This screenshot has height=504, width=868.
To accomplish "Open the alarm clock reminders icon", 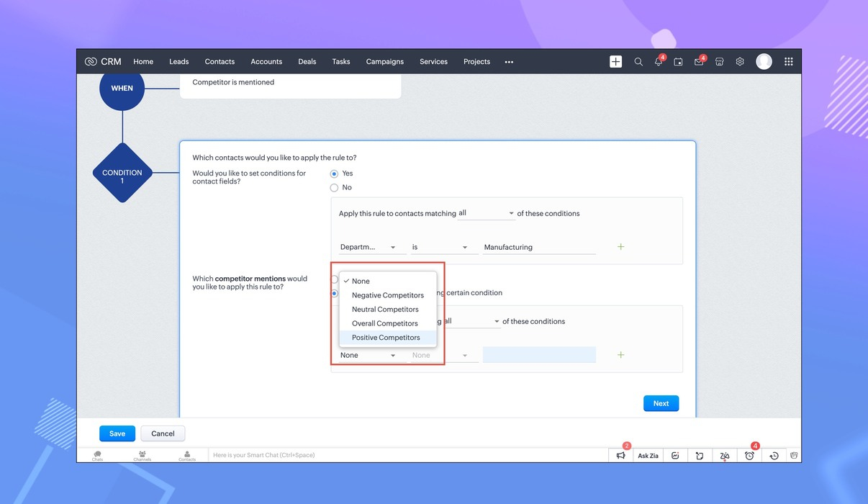I will 749,456.
